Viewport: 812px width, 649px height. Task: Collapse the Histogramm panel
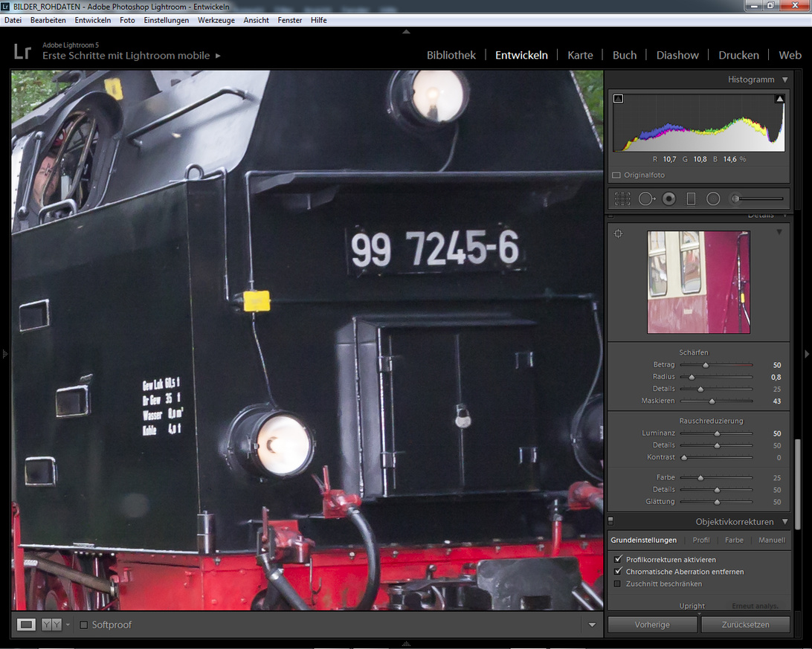(784, 80)
